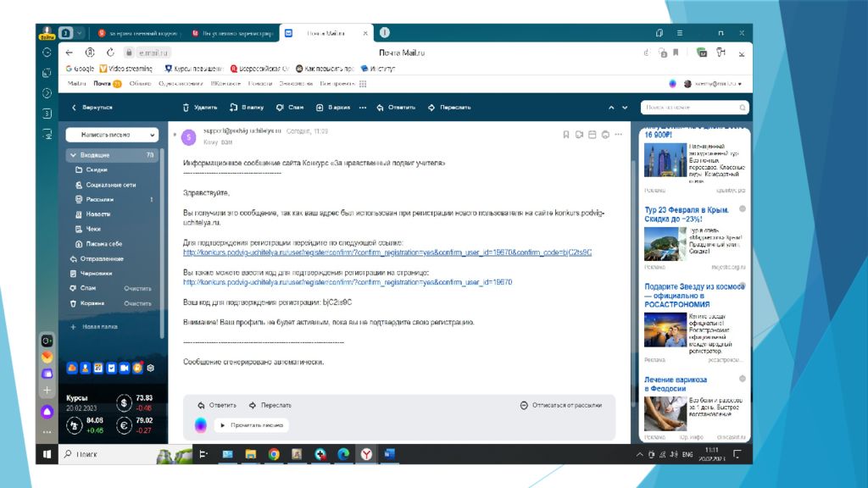Open the Чеки folder
The image size is (868, 488).
point(93,229)
